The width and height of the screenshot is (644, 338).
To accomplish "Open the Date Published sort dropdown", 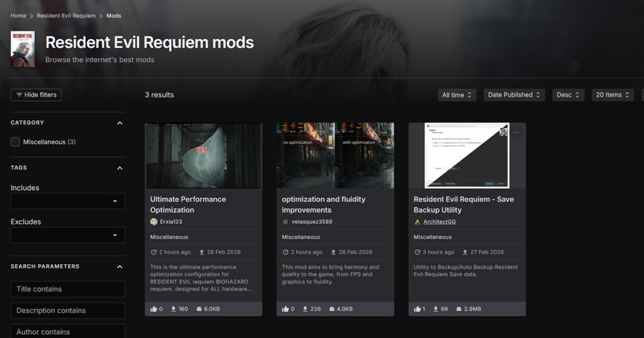I will (514, 95).
